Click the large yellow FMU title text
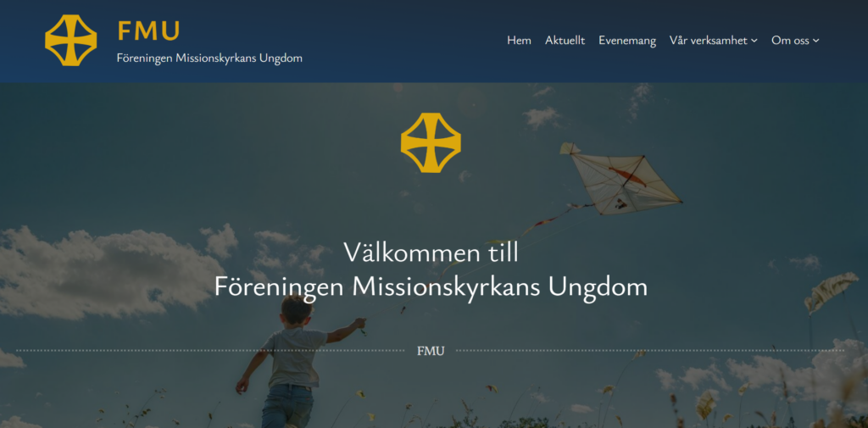 click(x=149, y=31)
